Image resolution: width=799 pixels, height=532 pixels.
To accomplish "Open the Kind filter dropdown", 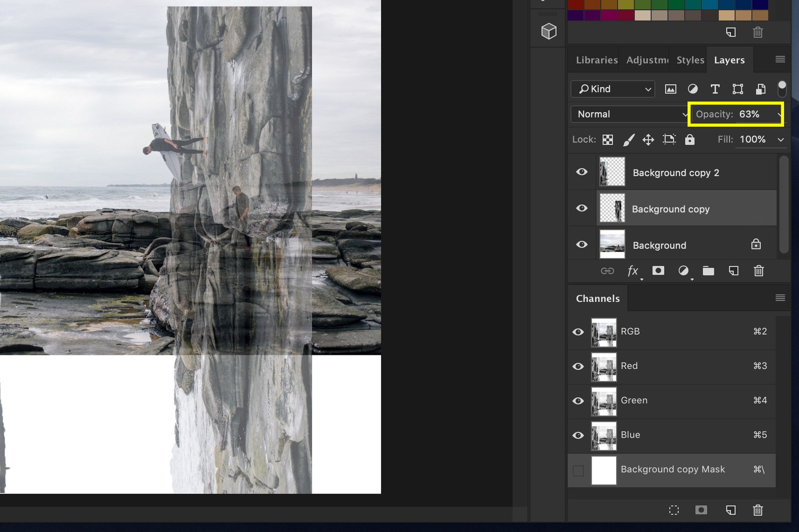I will pos(612,89).
